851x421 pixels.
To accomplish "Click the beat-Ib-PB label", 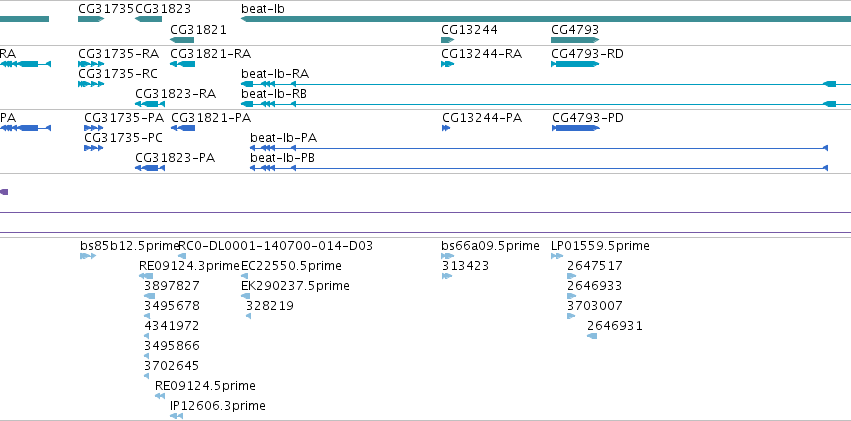I will click(x=282, y=158).
